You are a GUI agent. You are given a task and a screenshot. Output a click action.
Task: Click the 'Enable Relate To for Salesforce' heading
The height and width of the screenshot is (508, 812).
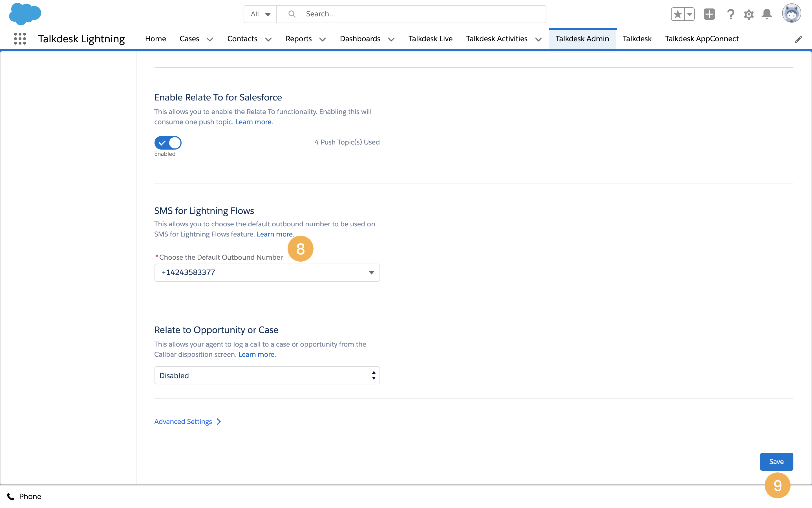218,97
